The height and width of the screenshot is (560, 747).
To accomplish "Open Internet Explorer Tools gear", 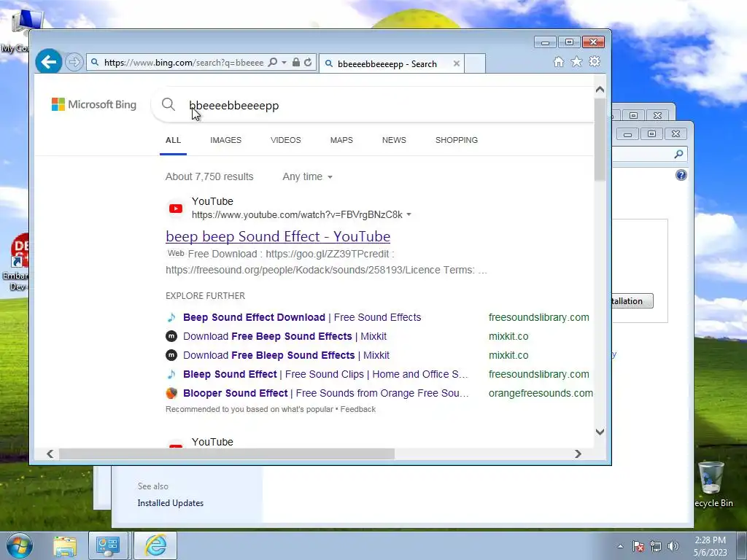I will [x=594, y=61].
